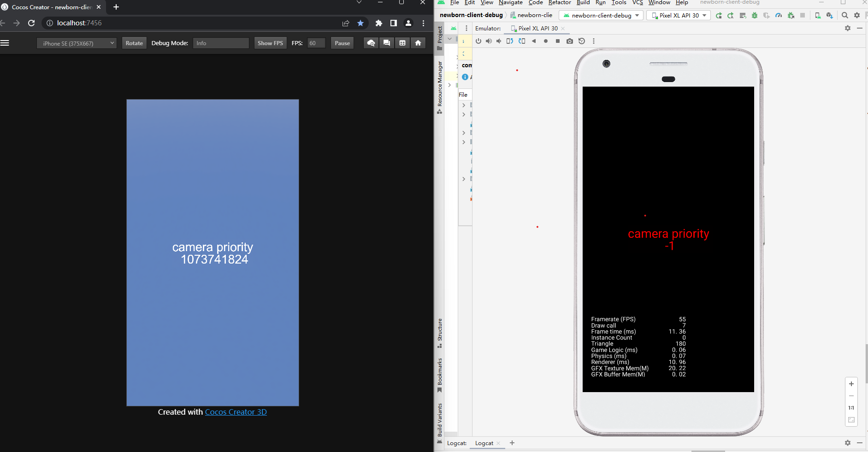Image resolution: width=868 pixels, height=452 pixels.
Task: Click the volume up icon on emulator toolbar
Action: (x=489, y=41)
